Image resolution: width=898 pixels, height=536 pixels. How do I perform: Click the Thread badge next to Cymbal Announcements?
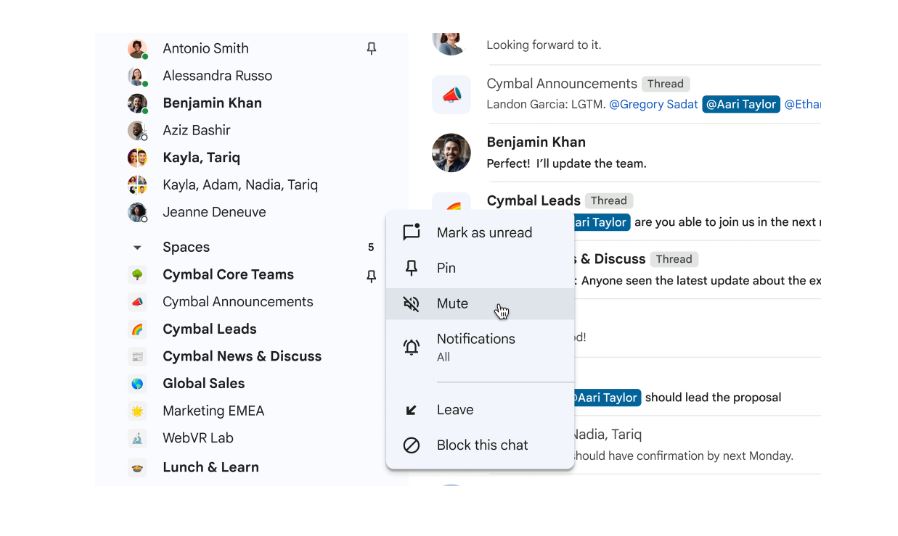click(665, 84)
